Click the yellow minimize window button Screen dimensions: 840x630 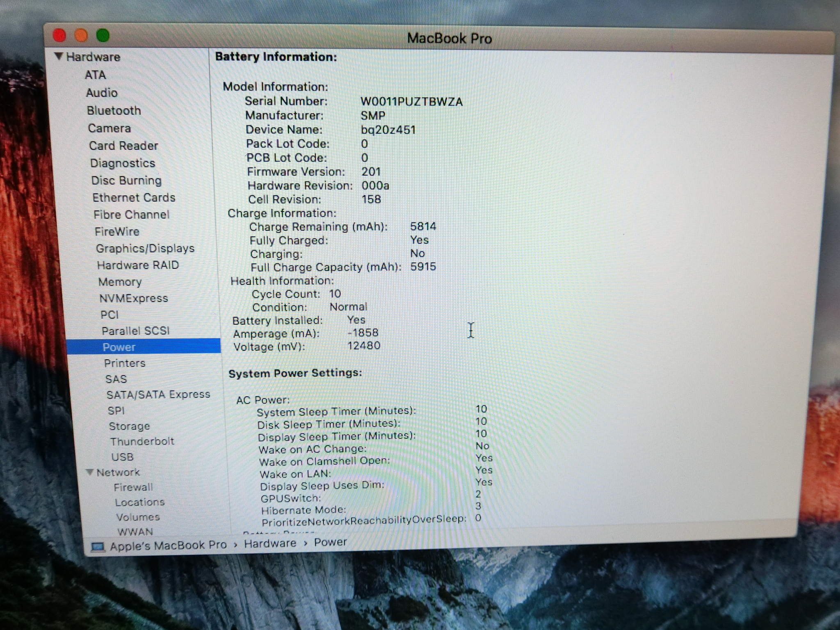(81, 36)
